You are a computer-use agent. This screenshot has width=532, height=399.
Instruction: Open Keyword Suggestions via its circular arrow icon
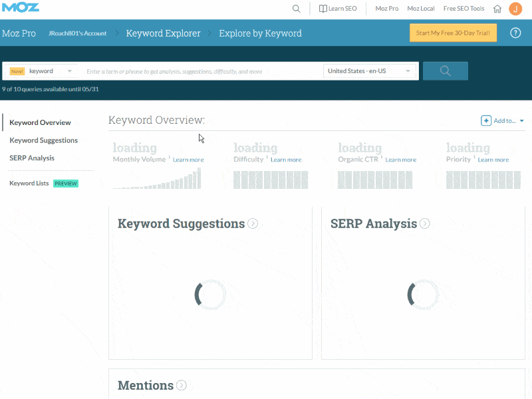252,223
